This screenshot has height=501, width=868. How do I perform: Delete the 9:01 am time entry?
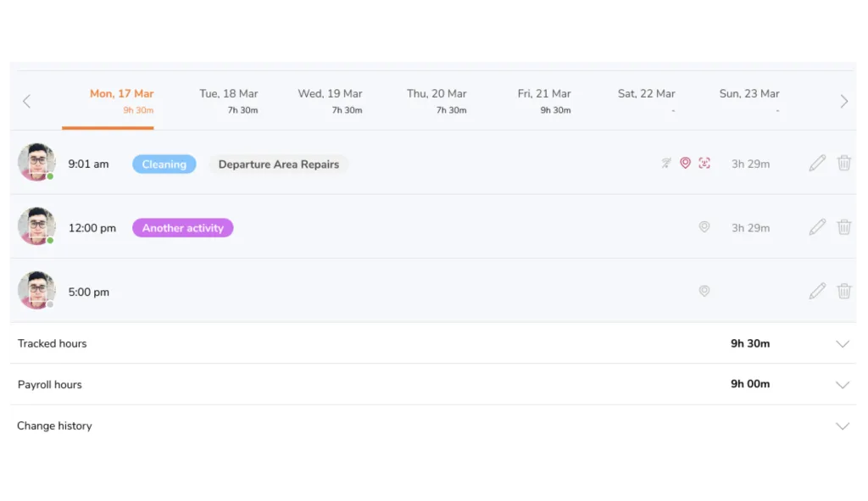point(844,164)
